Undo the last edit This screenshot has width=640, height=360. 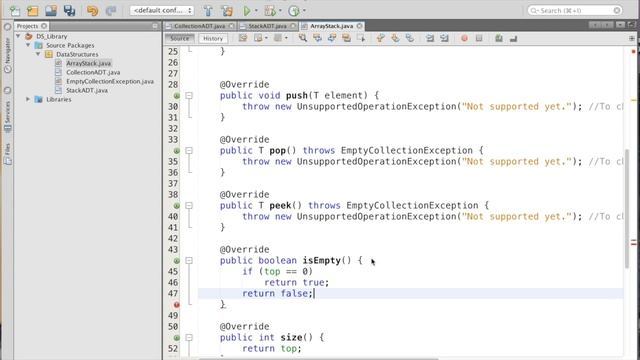coord(93,11)
